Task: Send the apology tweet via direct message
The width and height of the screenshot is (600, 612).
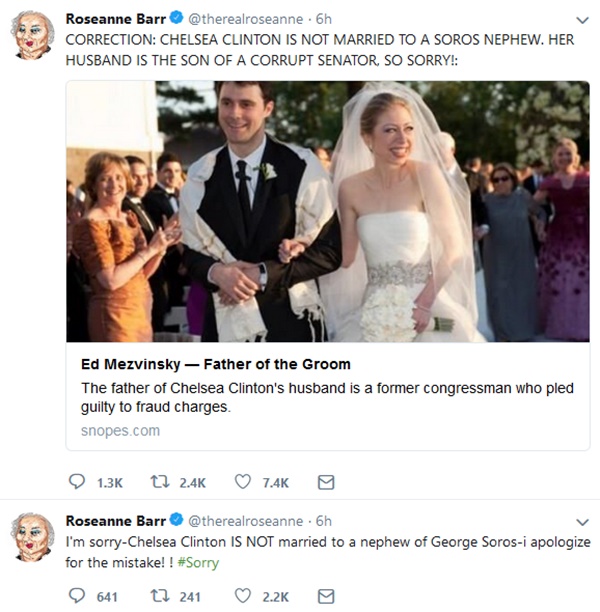Action: (x=325, y=596)
